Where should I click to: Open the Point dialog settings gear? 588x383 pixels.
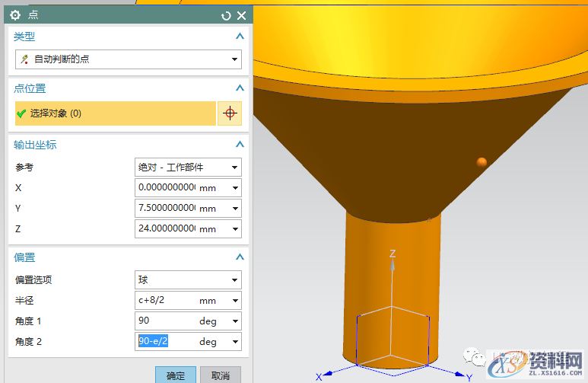pos(15,15)
